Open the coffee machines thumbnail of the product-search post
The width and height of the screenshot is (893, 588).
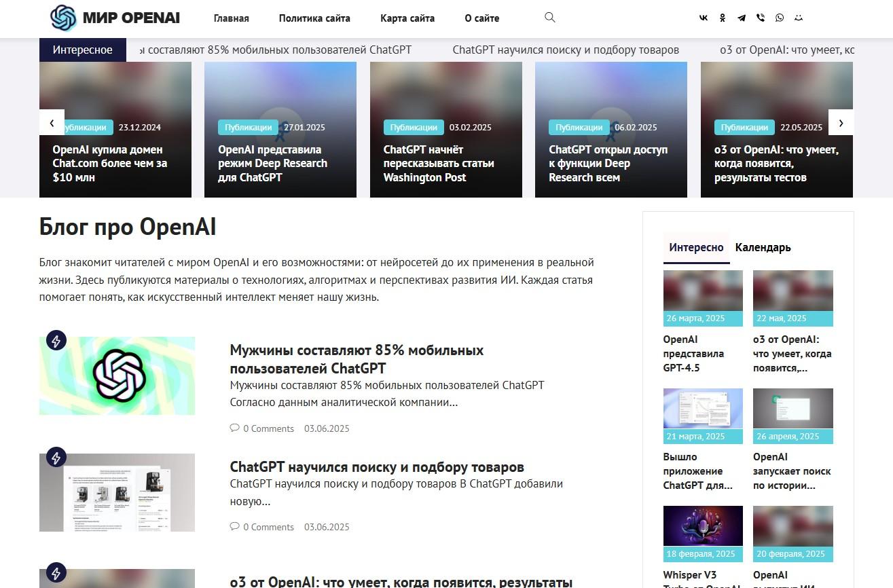click(x=117, y=492)
